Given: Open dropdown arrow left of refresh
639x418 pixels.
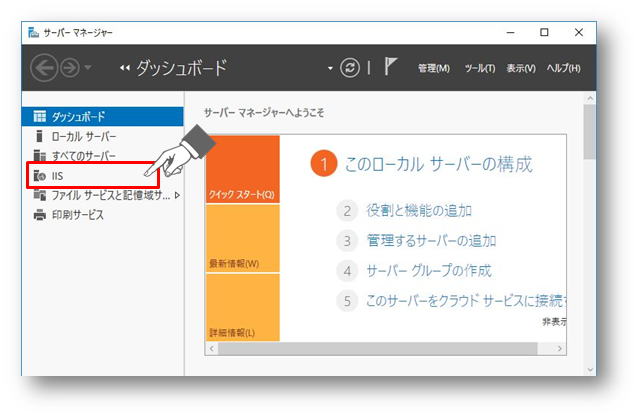Looking at the screenshot, I should (x=330, y=68).
